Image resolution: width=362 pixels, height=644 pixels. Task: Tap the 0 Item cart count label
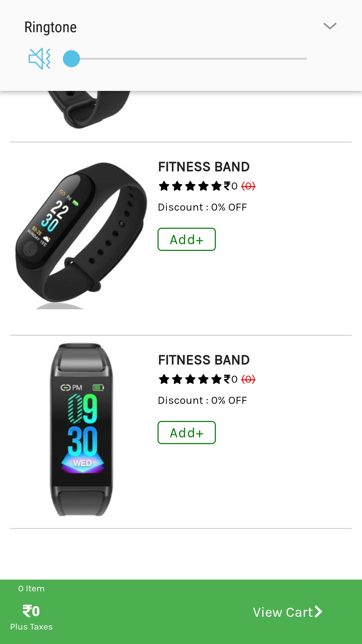pos(31,589)
